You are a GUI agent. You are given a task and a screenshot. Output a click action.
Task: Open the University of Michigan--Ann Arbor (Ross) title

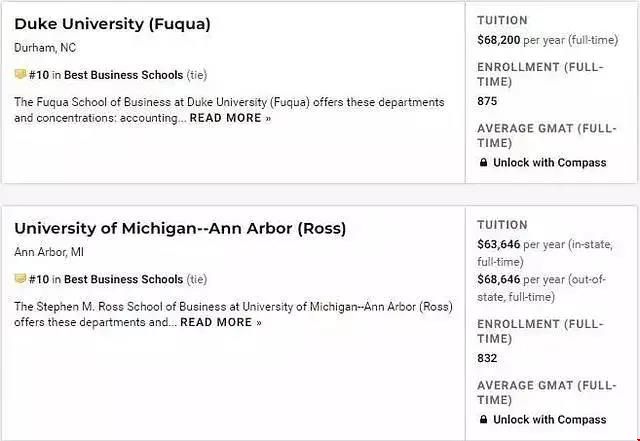(x=180, y=229)
